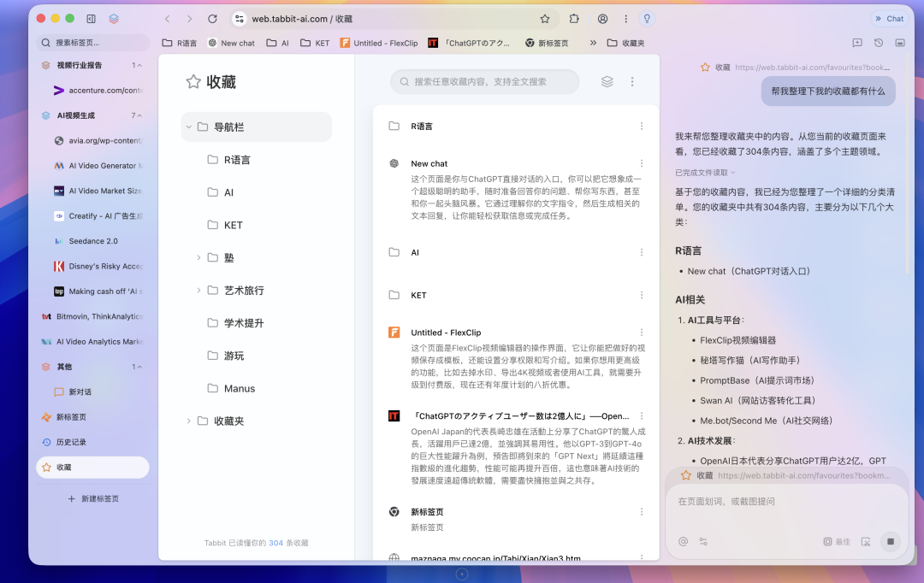This screenshot has height=583, width=924.
Task: Open options for KET folder row
Action: (x=642, y=295)
